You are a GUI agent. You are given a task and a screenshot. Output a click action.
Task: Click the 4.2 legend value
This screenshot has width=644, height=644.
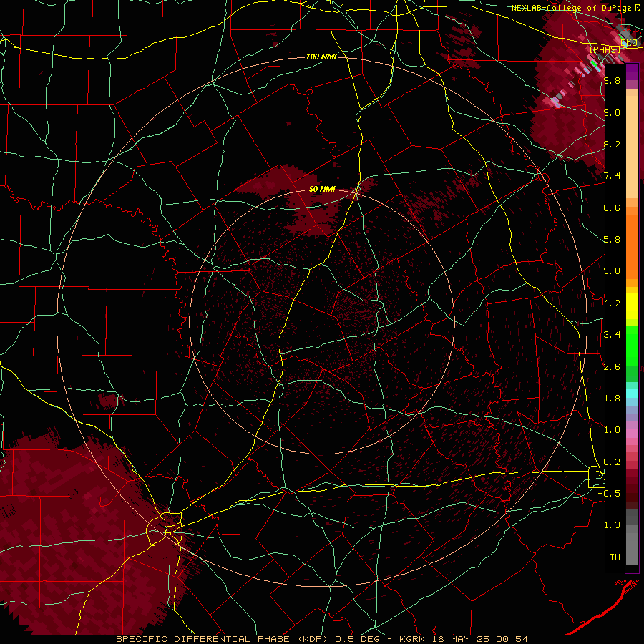click(612, 303)
